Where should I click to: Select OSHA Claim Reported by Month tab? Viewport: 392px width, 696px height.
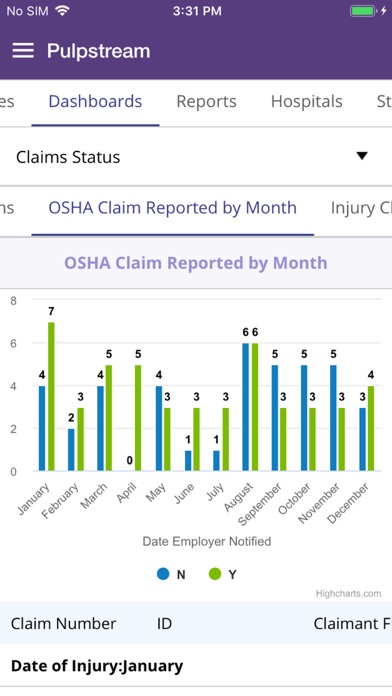(x=172, y=208)
